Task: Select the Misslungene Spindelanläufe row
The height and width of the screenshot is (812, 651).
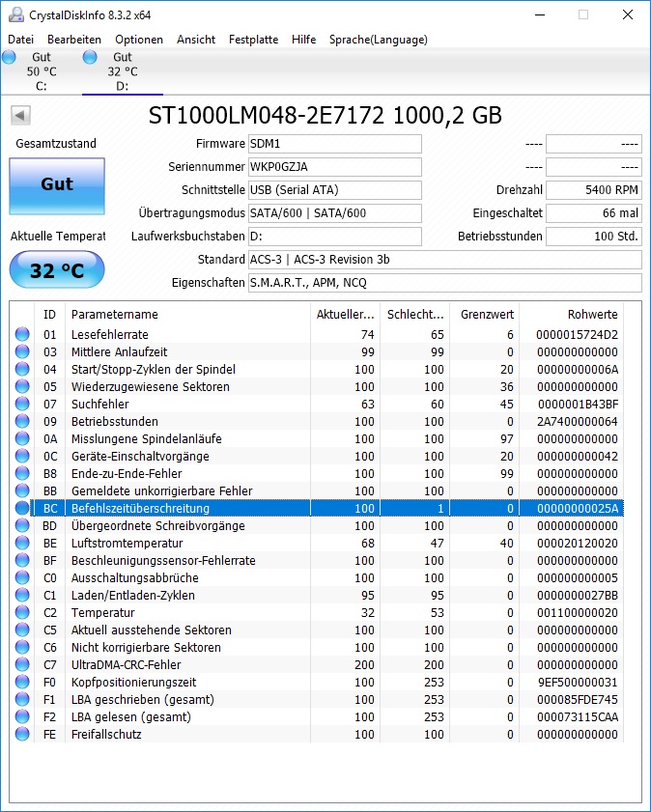Action: (317, 438)
